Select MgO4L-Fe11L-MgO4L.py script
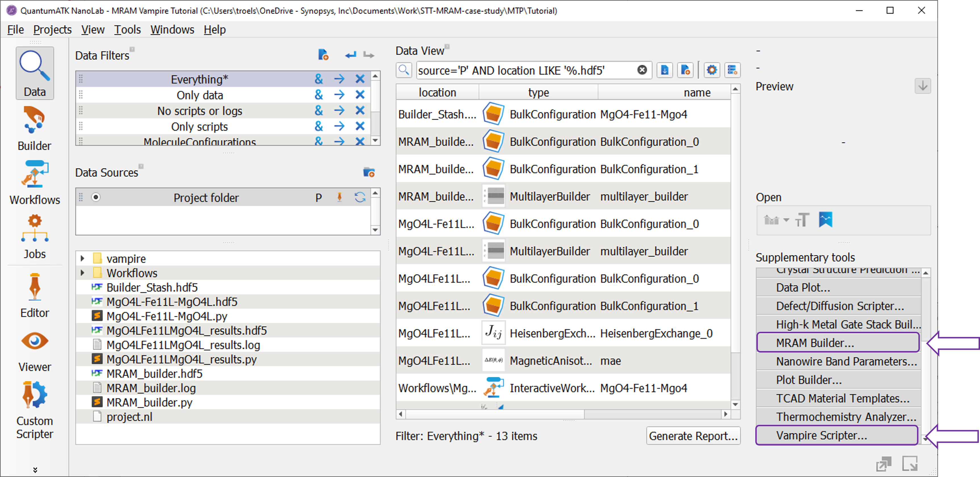 pos(167,316)
